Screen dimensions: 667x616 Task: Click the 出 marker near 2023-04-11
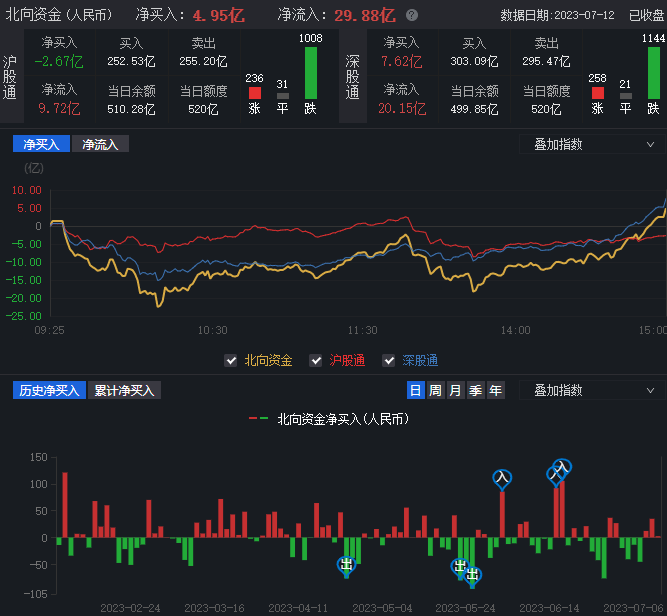coord(347,565)
